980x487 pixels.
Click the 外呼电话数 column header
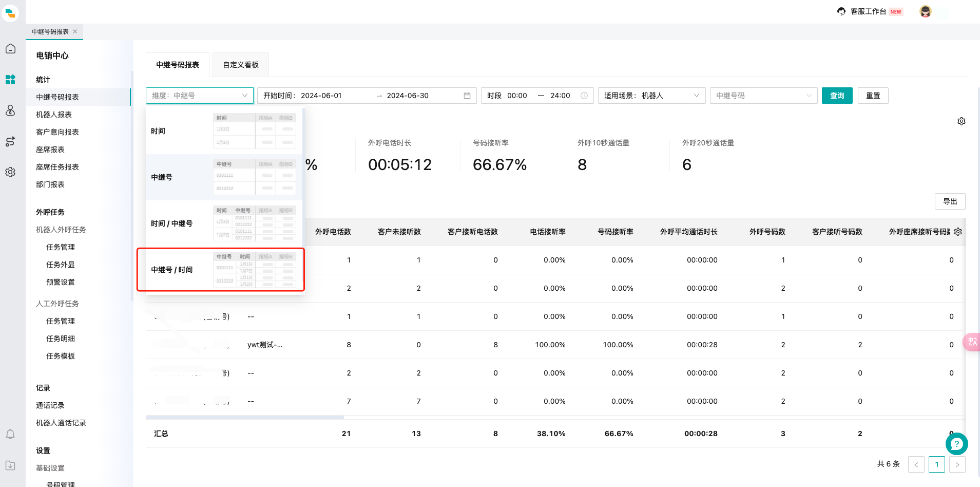(333, 232)
